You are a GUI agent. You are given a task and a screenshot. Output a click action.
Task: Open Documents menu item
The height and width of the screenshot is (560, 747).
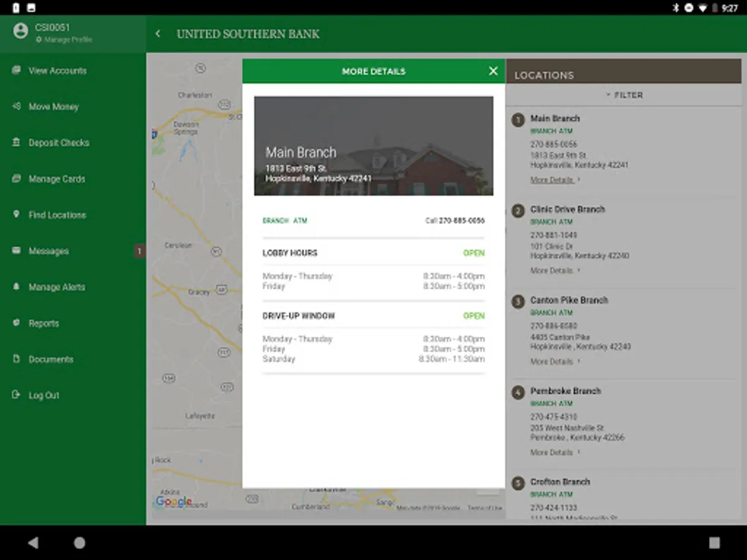[x=51, y=360]
